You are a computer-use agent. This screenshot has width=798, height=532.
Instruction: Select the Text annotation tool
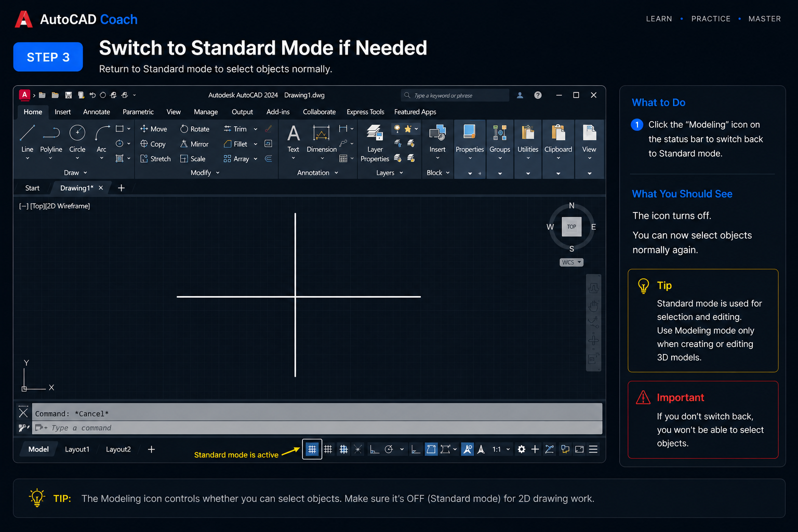click(x=294, y=139)
